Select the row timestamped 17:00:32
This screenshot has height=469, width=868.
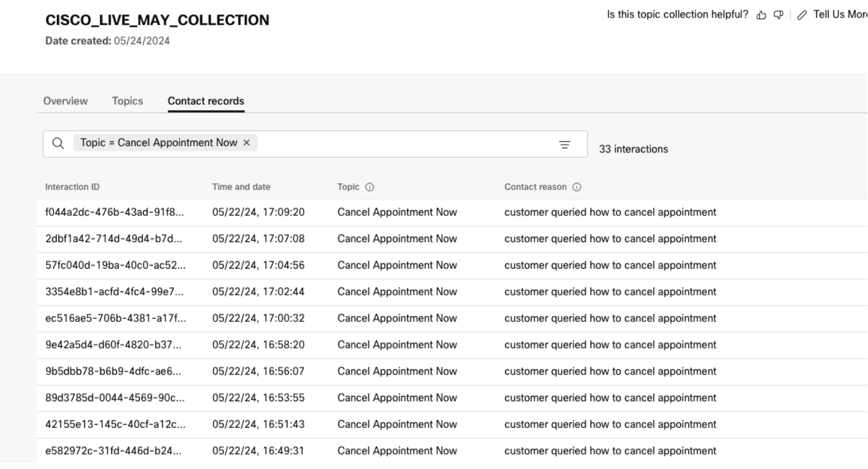tap(258, 318)
